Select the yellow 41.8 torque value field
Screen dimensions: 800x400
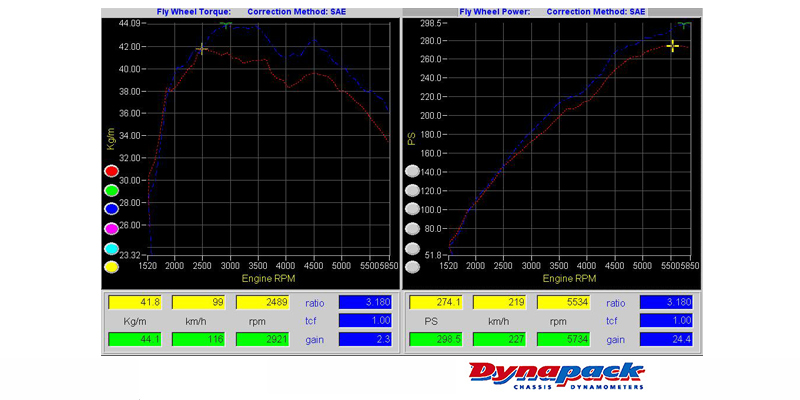tap(135, 302)
